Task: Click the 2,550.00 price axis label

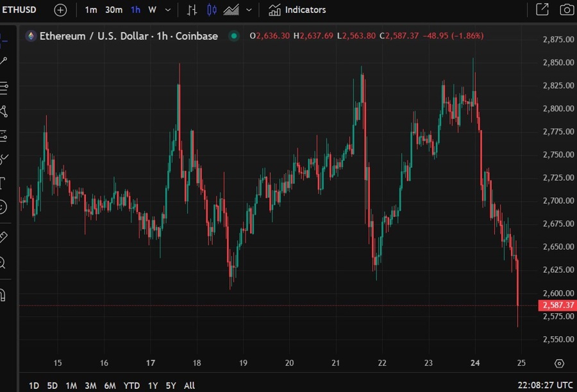Action: point(558,339)
